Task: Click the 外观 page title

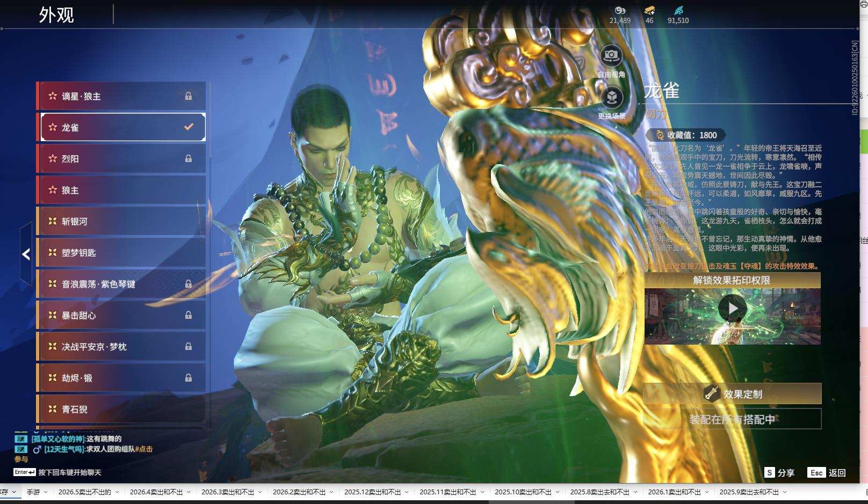Action: tap(56, 15)
